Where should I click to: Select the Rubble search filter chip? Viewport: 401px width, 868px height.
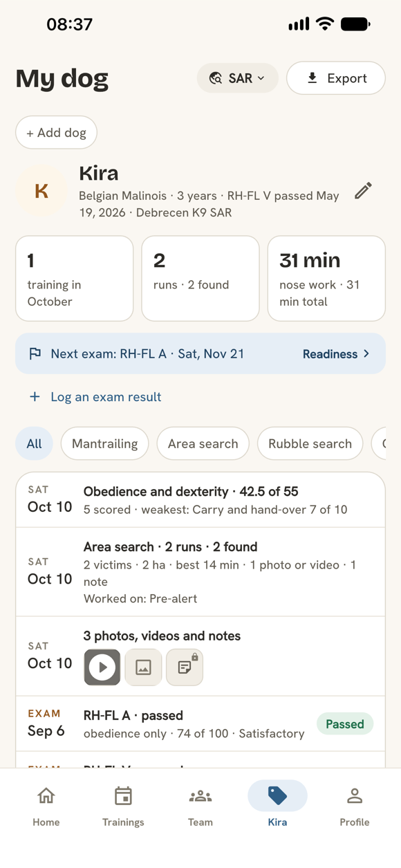(310, 444)
